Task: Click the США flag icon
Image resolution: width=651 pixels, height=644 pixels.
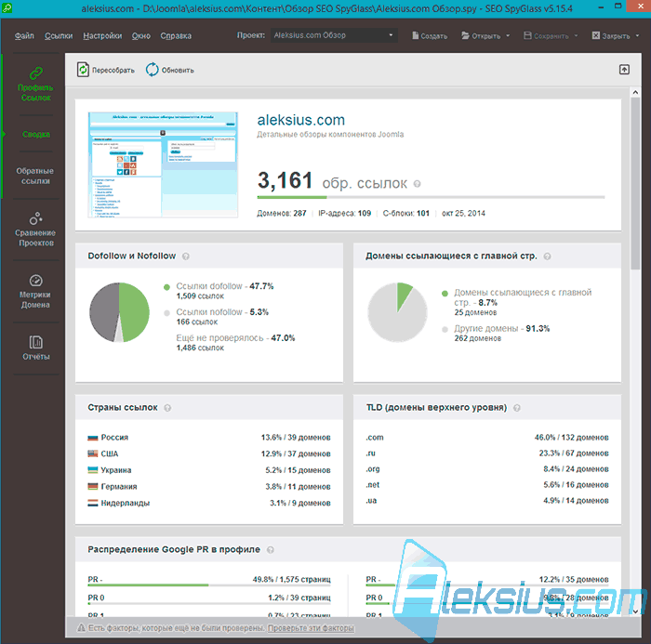Action: click(93, 453)
